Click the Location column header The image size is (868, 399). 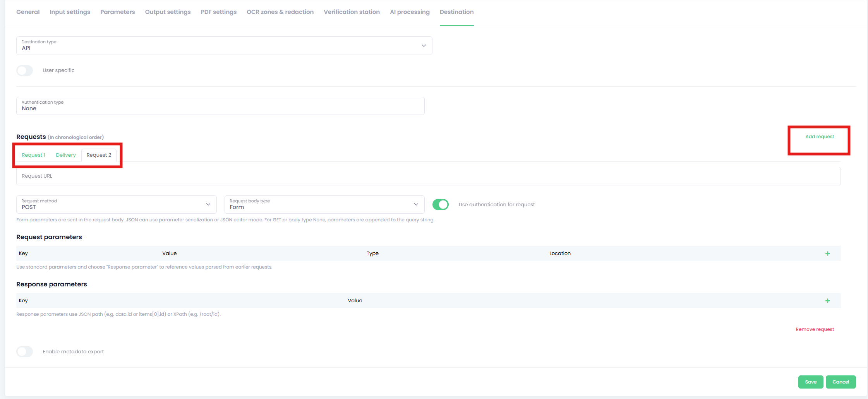coord(560,253)
